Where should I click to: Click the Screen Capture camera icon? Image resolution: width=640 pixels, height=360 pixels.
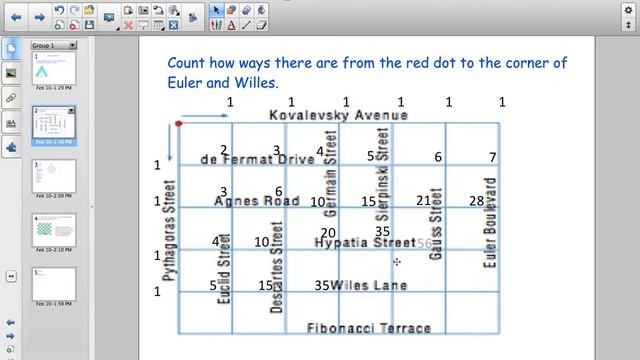coord(143,10)
